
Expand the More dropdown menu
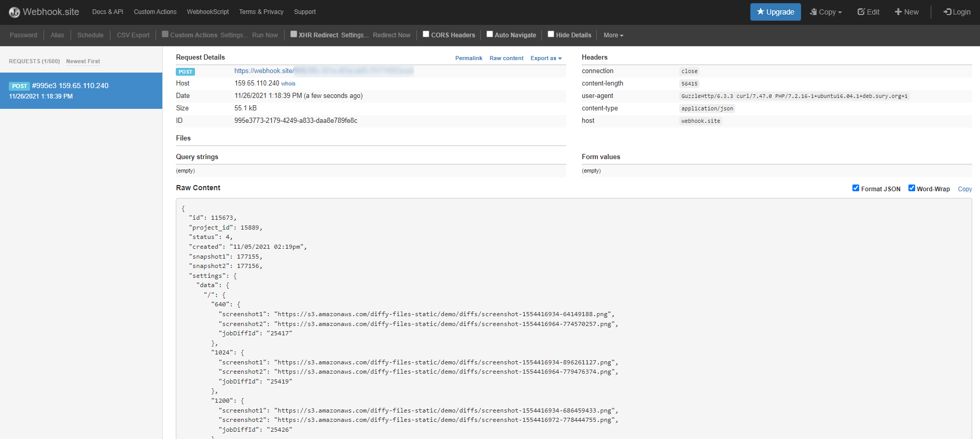613,35
